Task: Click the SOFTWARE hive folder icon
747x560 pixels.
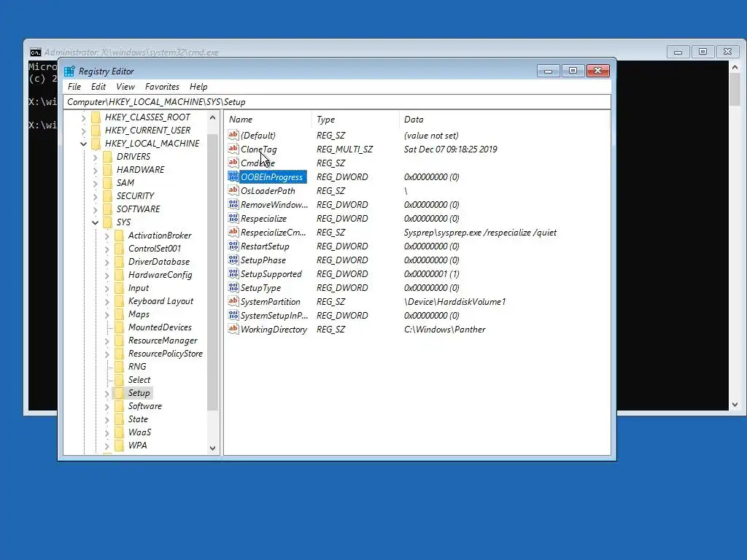Action: (x=108, y=209)
